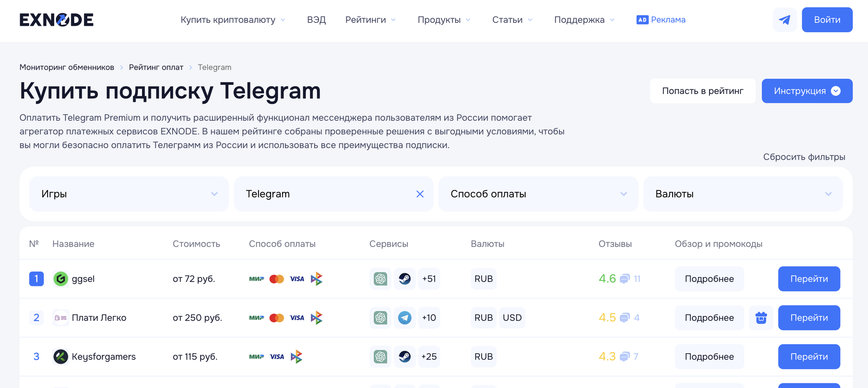Click the Telegram service icon in Плати Легко row
Screen dimensions: 868x388
click(x=405, y=318)
